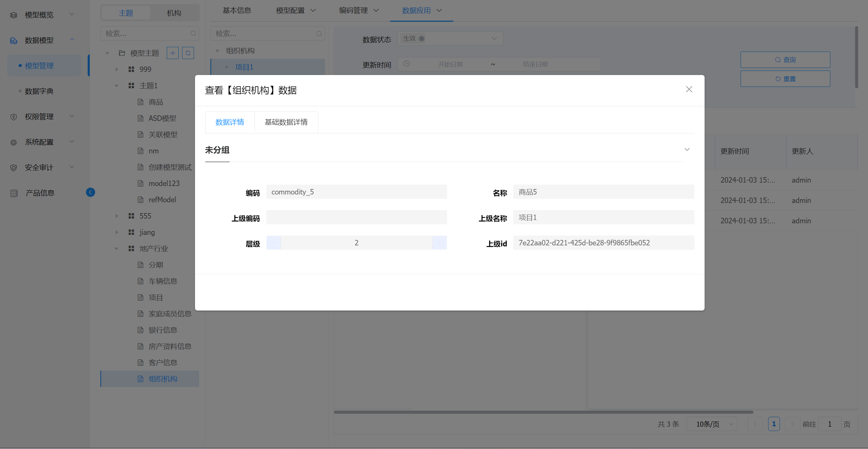Click the 产品信息 sidebar icon
Screen dimensions: 868x449
coord(14,193)
